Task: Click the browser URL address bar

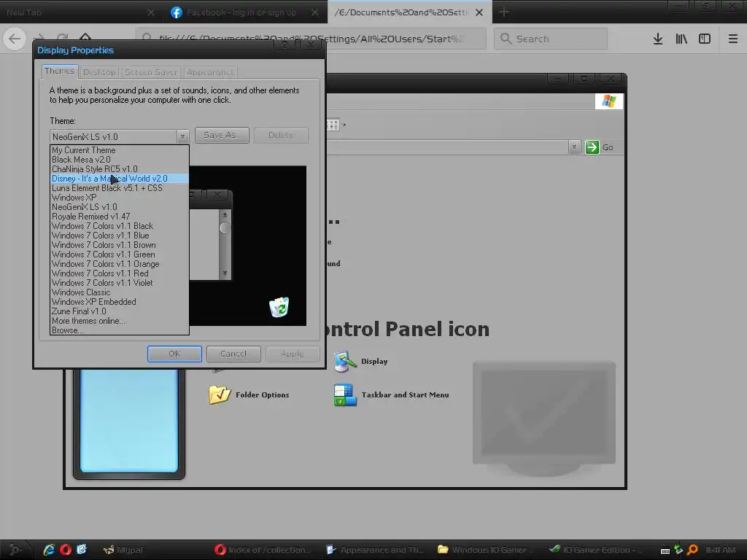Action: pos(311,39)
